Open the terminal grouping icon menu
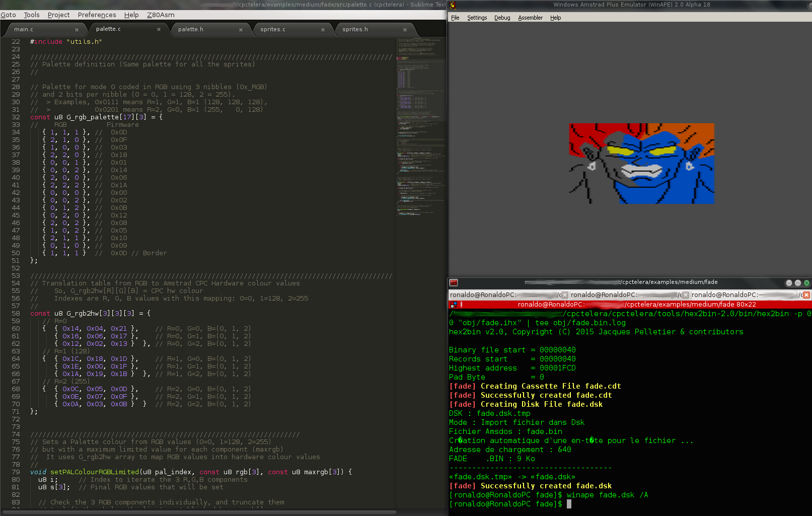The height and width of the screenshot is (516, 812). [x=454, y=305]
